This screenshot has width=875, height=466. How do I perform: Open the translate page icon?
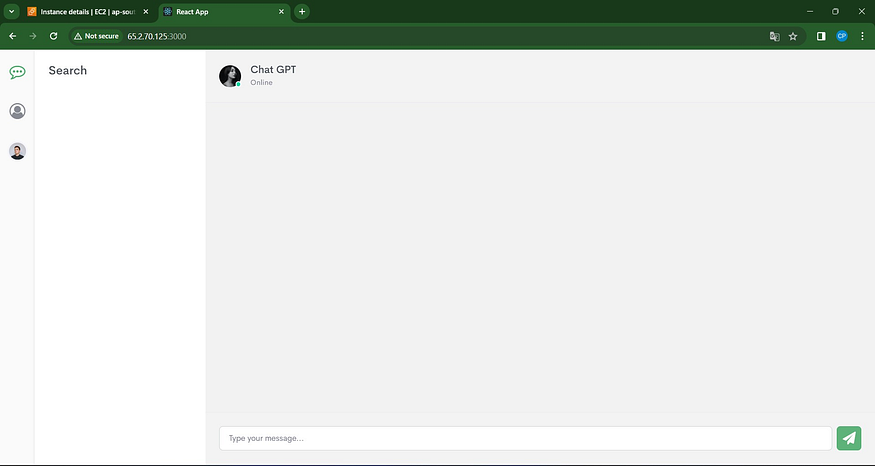point(775,36)
